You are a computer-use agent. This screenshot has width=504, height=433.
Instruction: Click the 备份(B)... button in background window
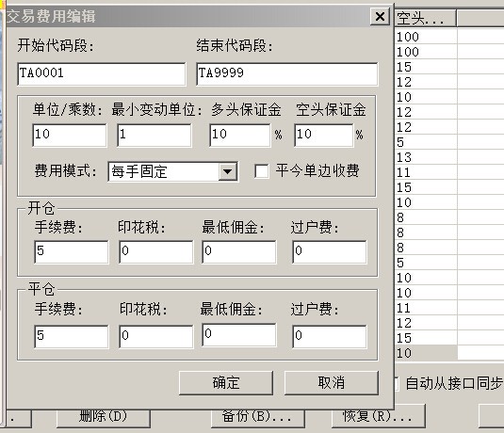pos(258,418)
